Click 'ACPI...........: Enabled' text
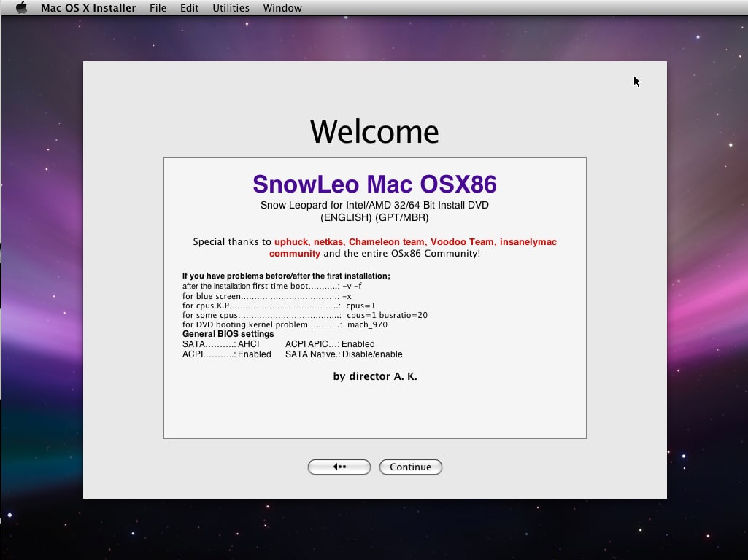The height and width of the screenshot is (560, 748). pos(227,354)
